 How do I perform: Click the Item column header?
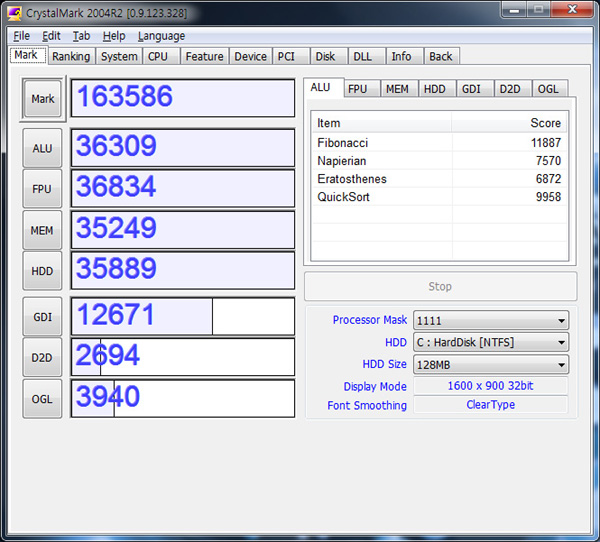[x=382, y=123]
